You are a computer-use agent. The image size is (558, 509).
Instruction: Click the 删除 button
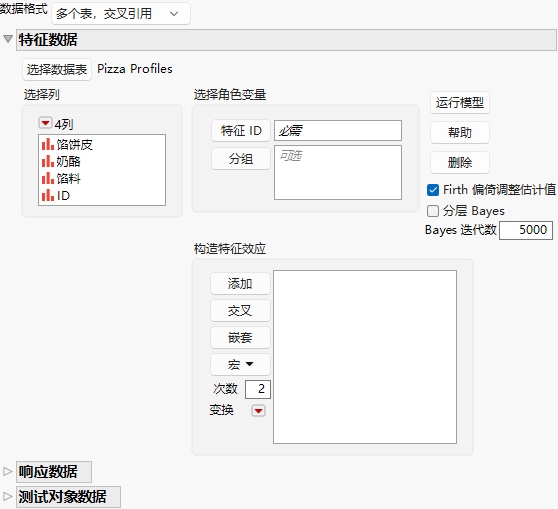click(x=460, y=163)
